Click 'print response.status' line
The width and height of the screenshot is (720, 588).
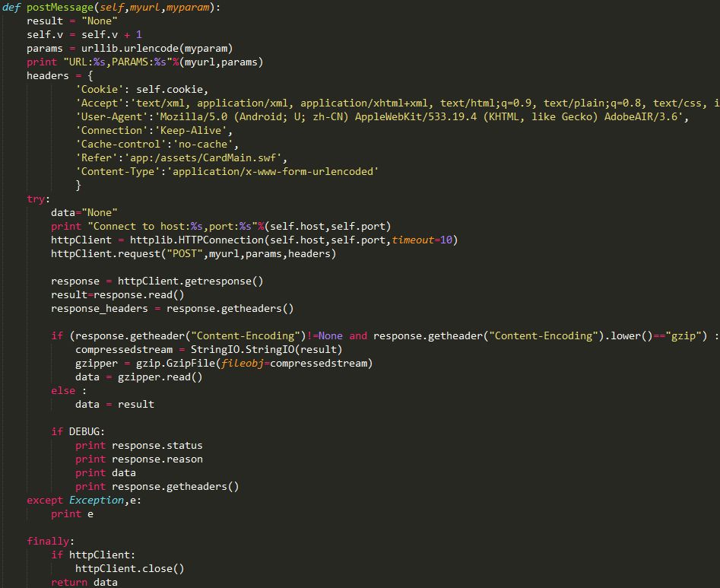pyautogui.click(x=138, y=446)
